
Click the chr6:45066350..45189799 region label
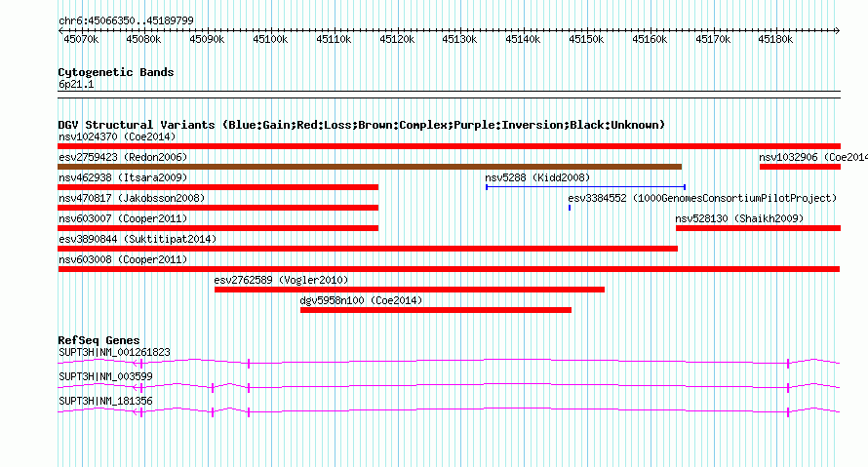[x=126, y=21]
